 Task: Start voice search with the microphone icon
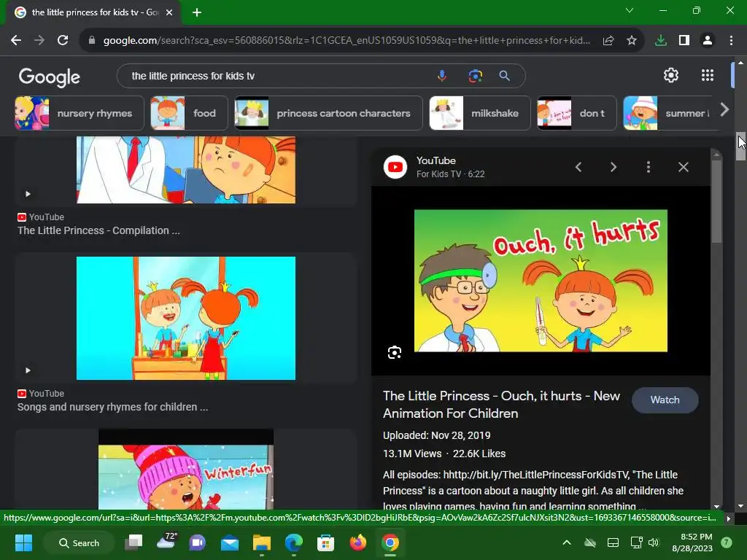[442, 76]
